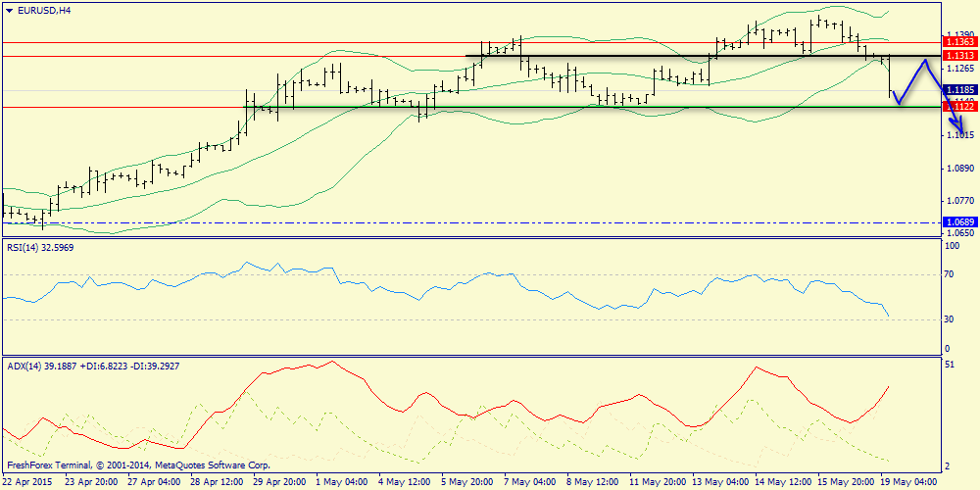This screenshot has width=980, height=490.
Task: Click the triangle icon beside EURUSD,H4 title
Action: click(9, 10)
